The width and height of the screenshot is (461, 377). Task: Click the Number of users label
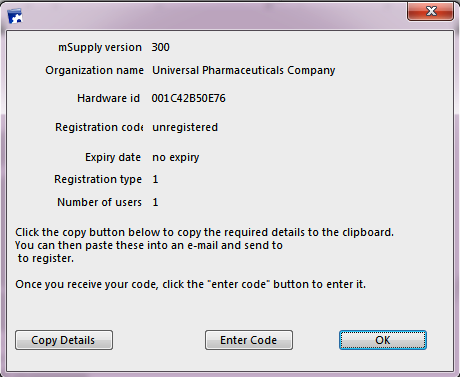click(99, 202)
